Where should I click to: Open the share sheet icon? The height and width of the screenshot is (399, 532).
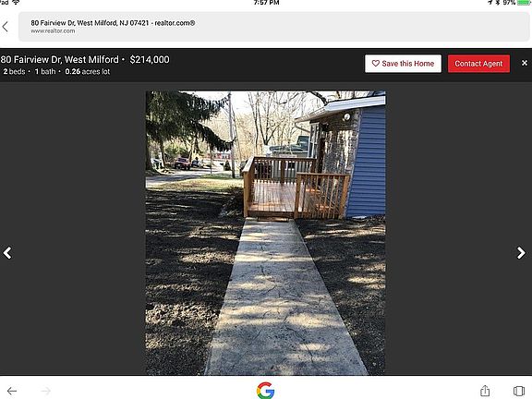click(485, 391)
